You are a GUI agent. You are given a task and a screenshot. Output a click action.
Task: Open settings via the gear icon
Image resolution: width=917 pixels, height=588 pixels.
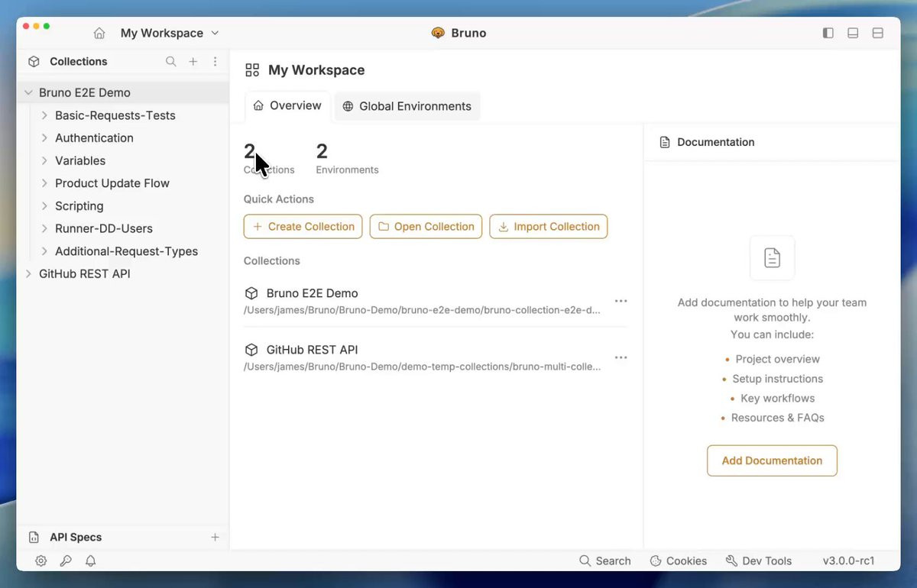[x=41, y=561]
